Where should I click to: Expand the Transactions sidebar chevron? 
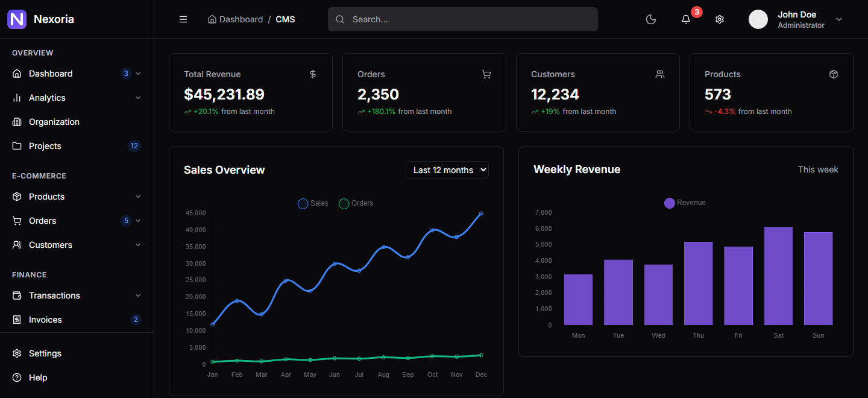coord(138,295)
